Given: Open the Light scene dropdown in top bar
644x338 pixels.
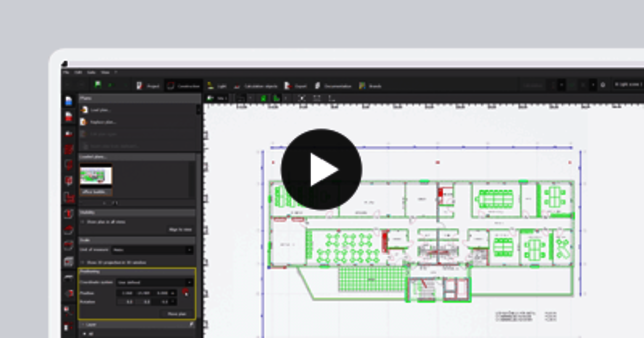Looking at the screenshot, I should 627,85.
